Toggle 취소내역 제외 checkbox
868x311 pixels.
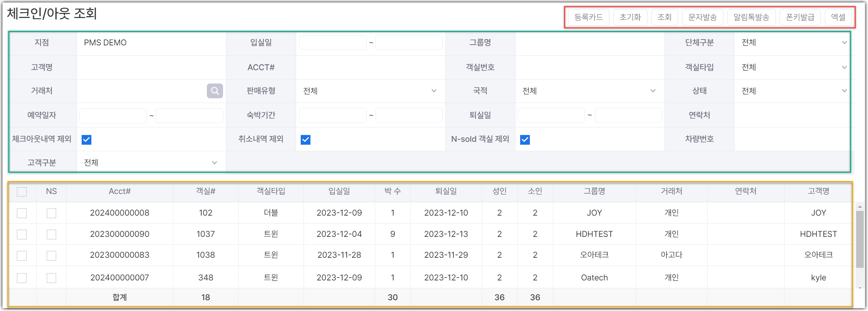pos(305,140)
